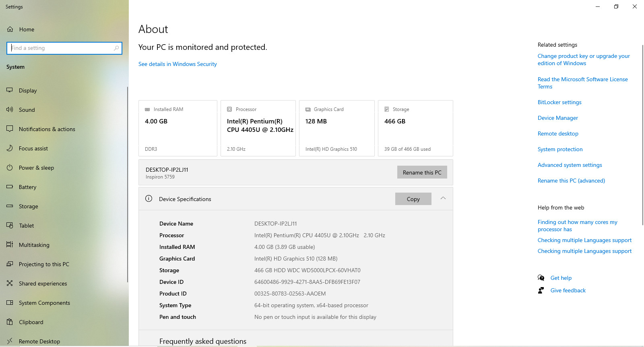Open Display settings via monitor icon

(x=10, y=90)
